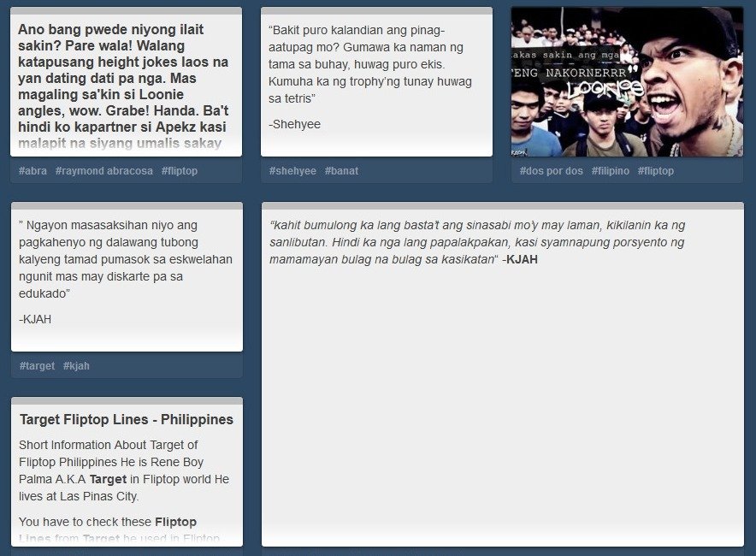Click the bold Fliptop word in Target post
The image size is (756, 556).
tap(175, 523)
